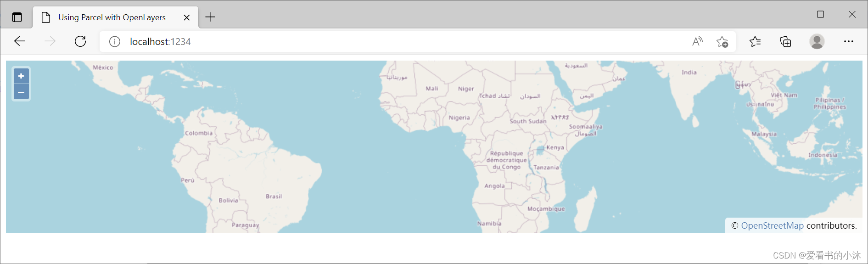
Task: Click the localhost:1234 address field
Action: point(367,42)
